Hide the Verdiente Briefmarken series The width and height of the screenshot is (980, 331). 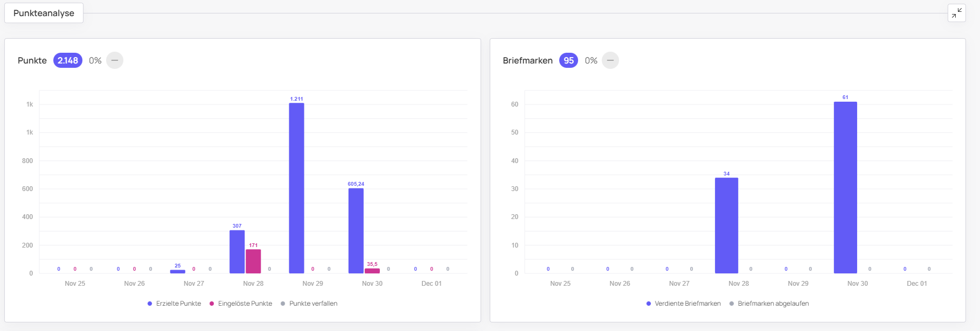pyautogui.click(x=687, y=304)
